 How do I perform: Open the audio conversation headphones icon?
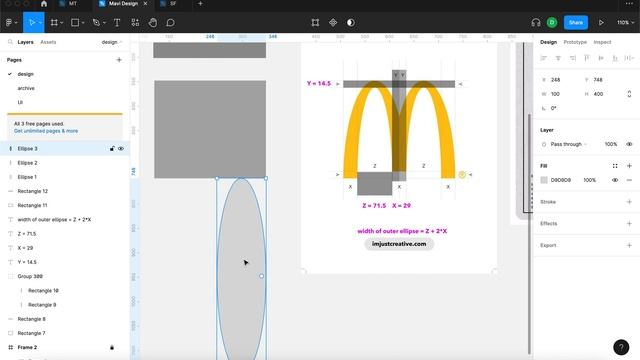coord(536,23)
